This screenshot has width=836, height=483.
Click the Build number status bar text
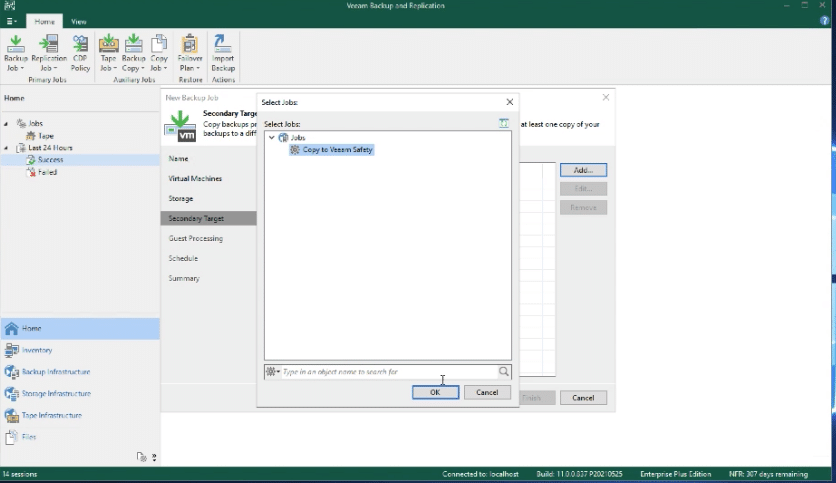(x=580, y=474)
